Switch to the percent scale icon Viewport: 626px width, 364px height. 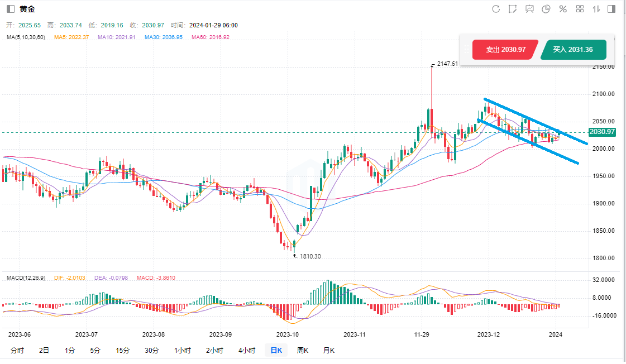pyautogui.click(x=563, y=9)
